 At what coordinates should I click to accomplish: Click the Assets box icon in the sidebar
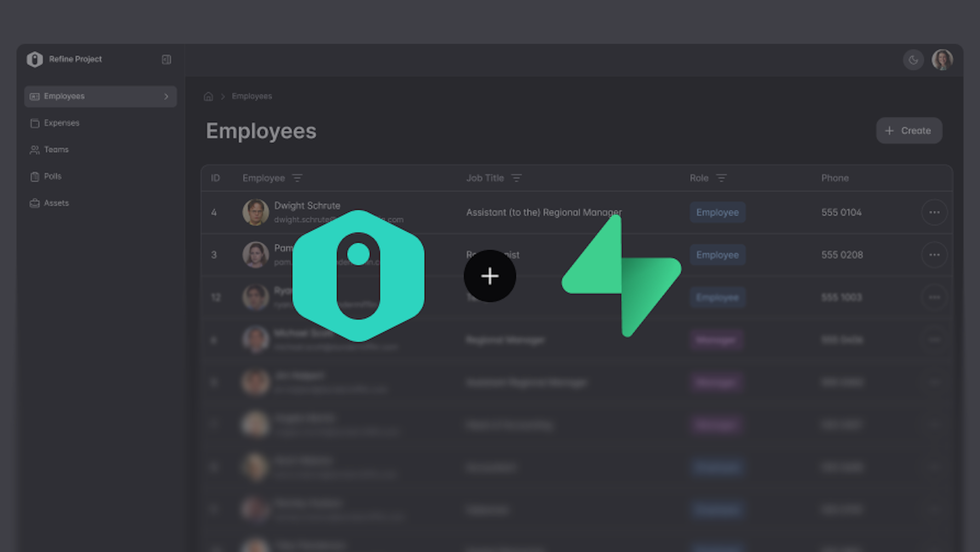34,203
